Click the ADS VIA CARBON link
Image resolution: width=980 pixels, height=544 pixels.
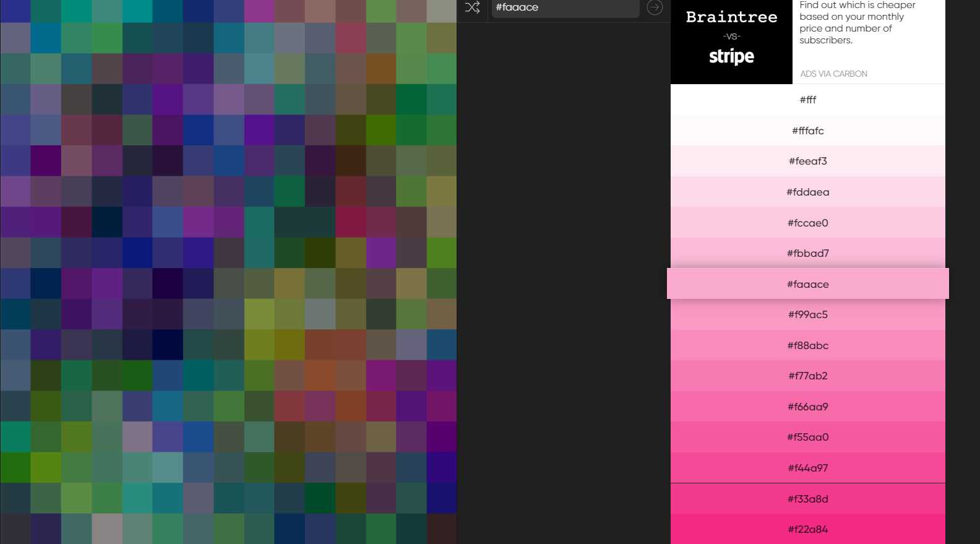[833, 74]
